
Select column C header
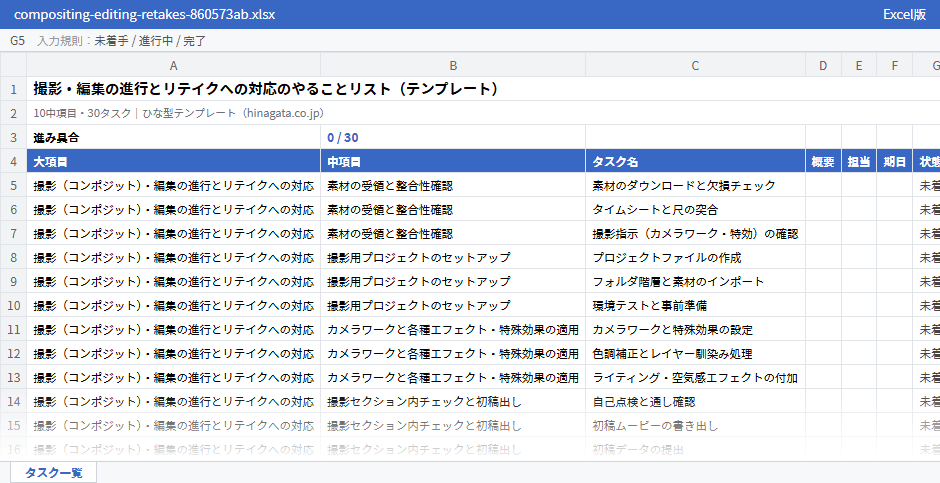(x=695, y=65)
